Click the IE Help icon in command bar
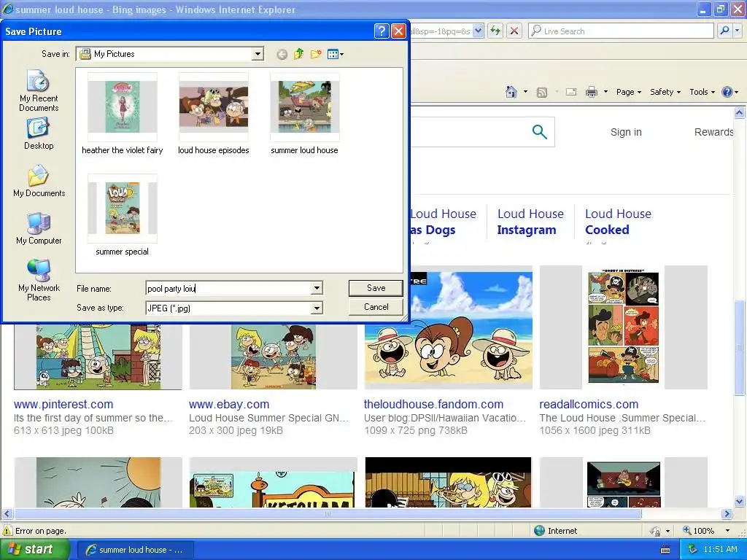 click(x=727, y=92)
